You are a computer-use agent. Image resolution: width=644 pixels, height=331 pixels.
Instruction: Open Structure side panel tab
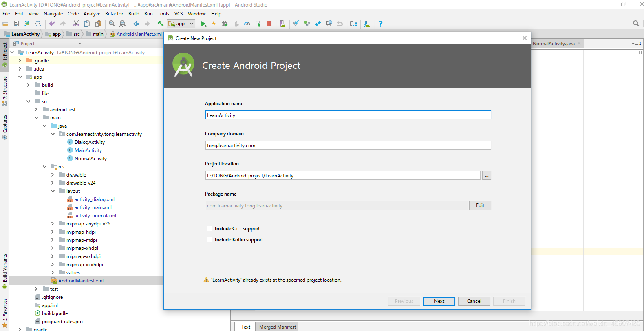click(4, 91)
